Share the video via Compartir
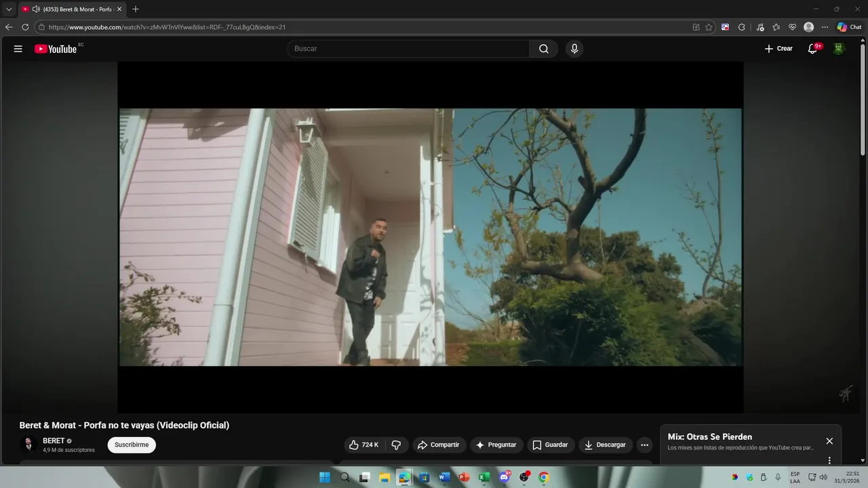868x488 pixels. (439, 445)
